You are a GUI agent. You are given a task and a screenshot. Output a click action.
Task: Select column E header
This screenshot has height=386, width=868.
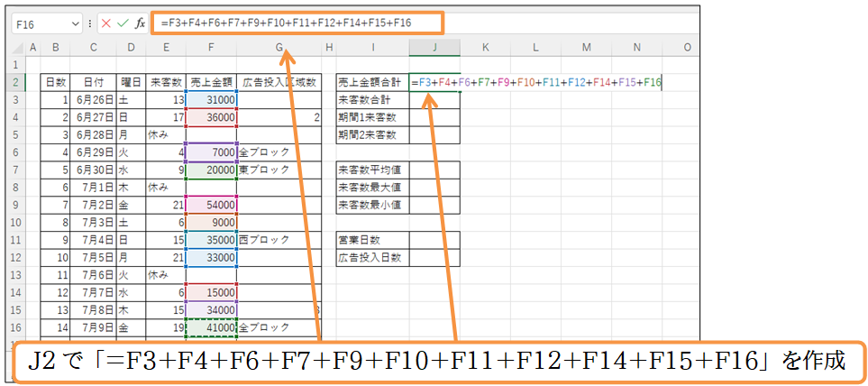point(166,48)
